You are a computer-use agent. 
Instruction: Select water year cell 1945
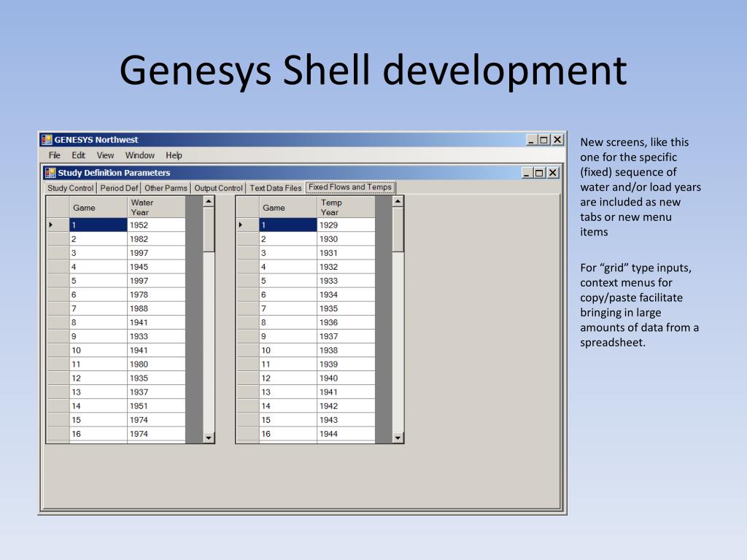pos(156,267)
